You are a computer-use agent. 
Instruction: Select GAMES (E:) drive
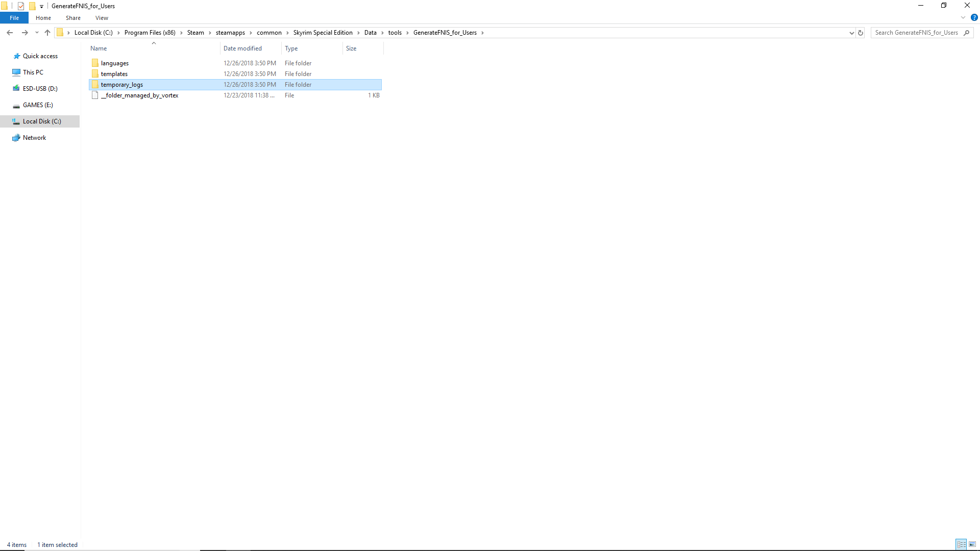pos(40,105)
